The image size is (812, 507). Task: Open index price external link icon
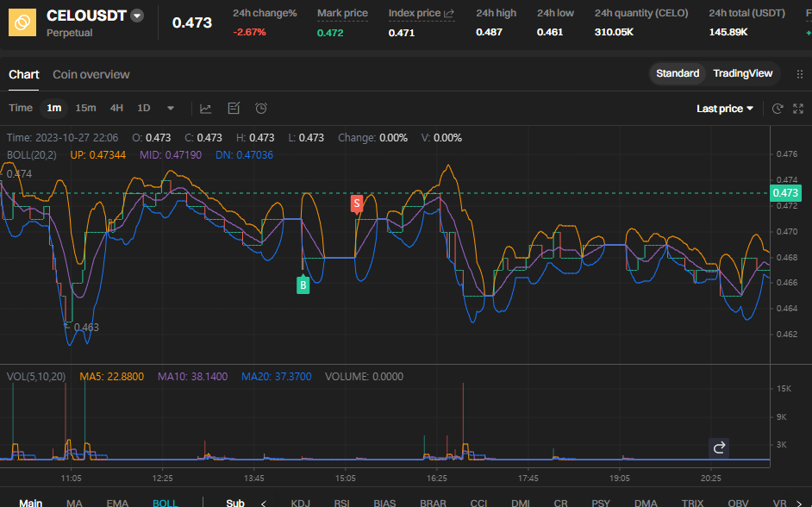click(x=449, y=14)
